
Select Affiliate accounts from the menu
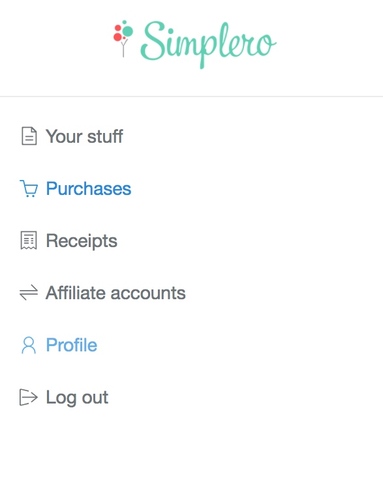103,293
